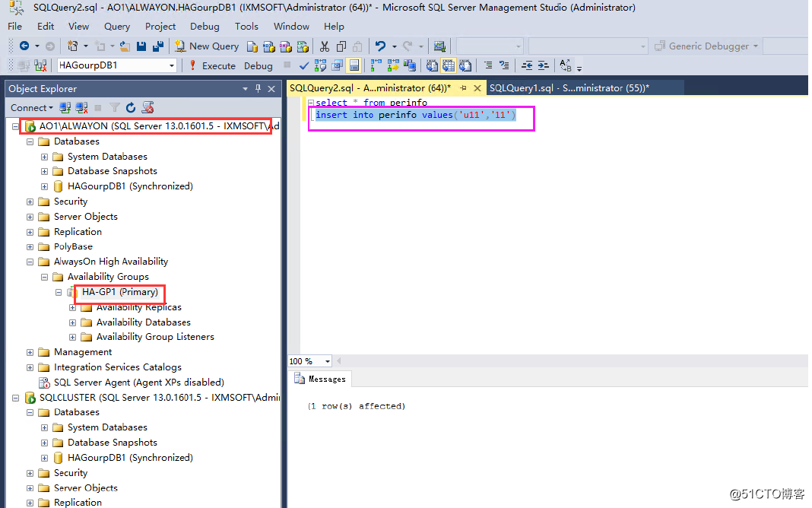Toggle Object Explorer auto-hide pin
The image size is (812, 508).
point(258,89)
